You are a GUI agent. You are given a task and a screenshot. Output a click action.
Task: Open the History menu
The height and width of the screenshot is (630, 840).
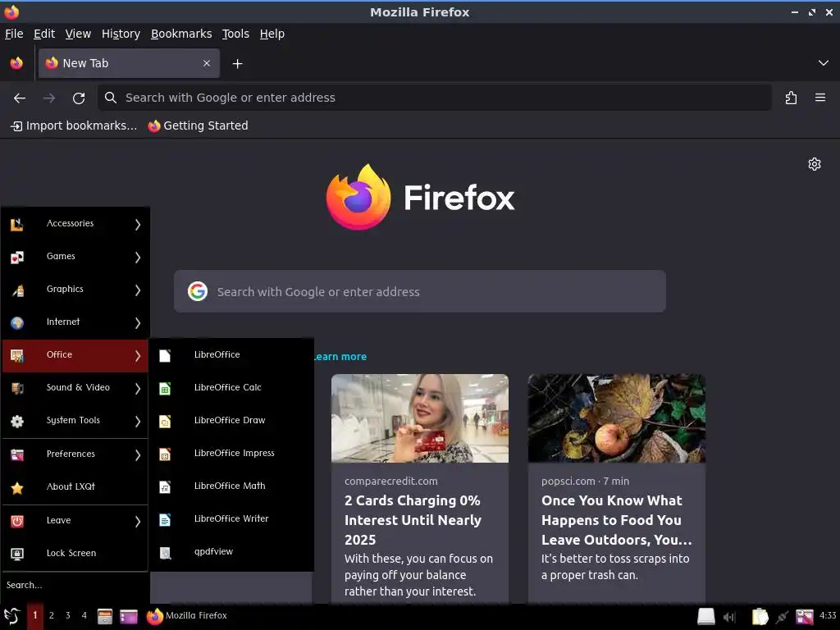[121, 34]
